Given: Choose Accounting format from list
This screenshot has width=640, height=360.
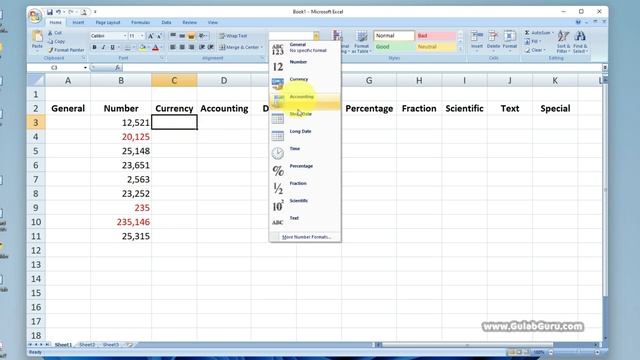Looking at the screenshot, I should click(x=305, y=100).
